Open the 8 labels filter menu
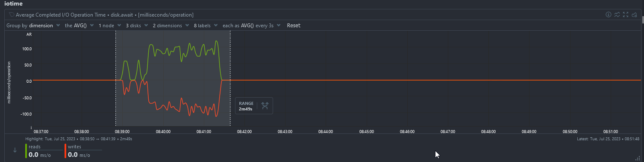The width and height of the screenshot is (644, 162). tap(206, 26)
